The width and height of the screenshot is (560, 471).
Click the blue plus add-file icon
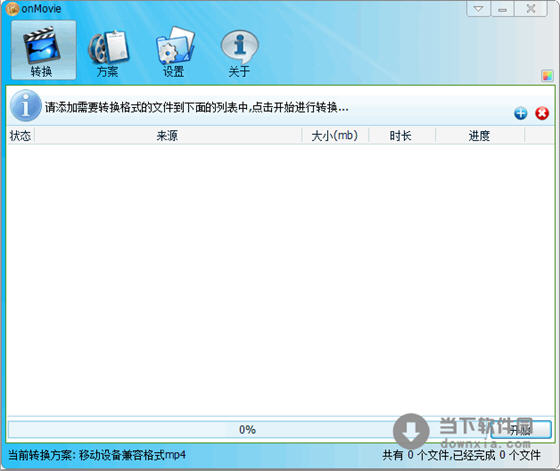[521, 114]
